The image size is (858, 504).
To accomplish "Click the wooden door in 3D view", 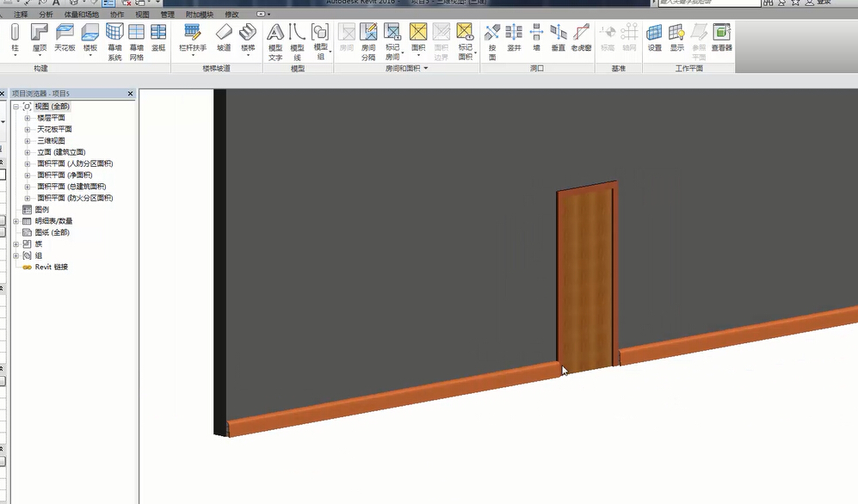I will tap(586, 279).
